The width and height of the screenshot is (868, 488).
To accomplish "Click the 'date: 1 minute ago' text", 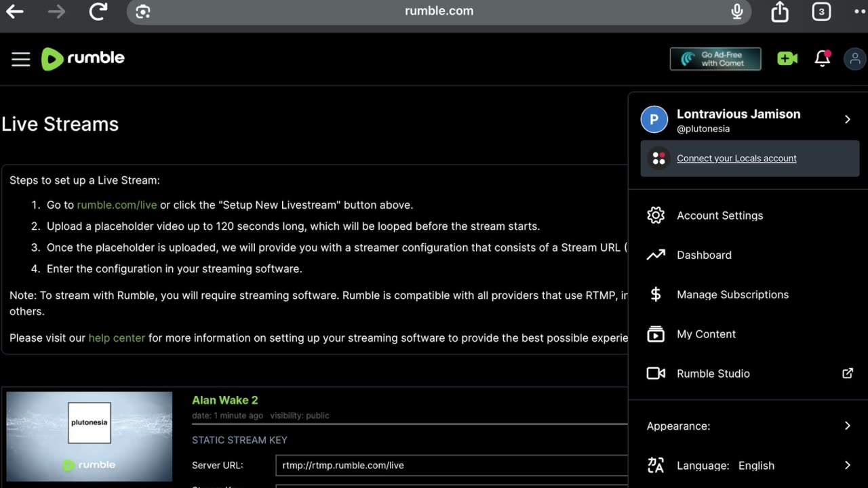I will pos(227,415).
